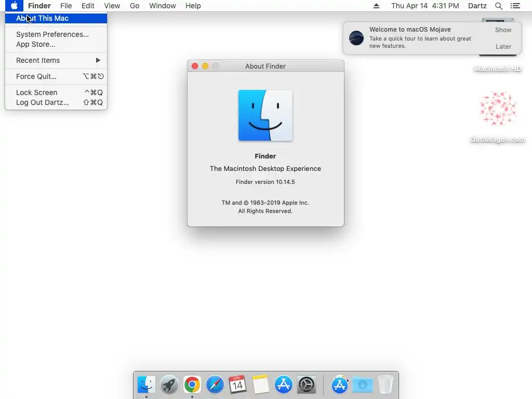Viewport: 532px width, 399px height.
Task: Open the View menu
Action: [112, 6]
